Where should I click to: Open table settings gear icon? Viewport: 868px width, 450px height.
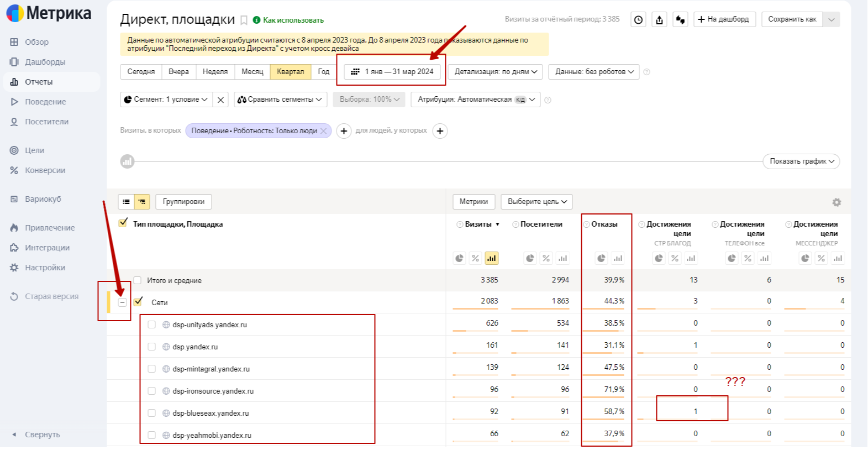click(837, 202)
